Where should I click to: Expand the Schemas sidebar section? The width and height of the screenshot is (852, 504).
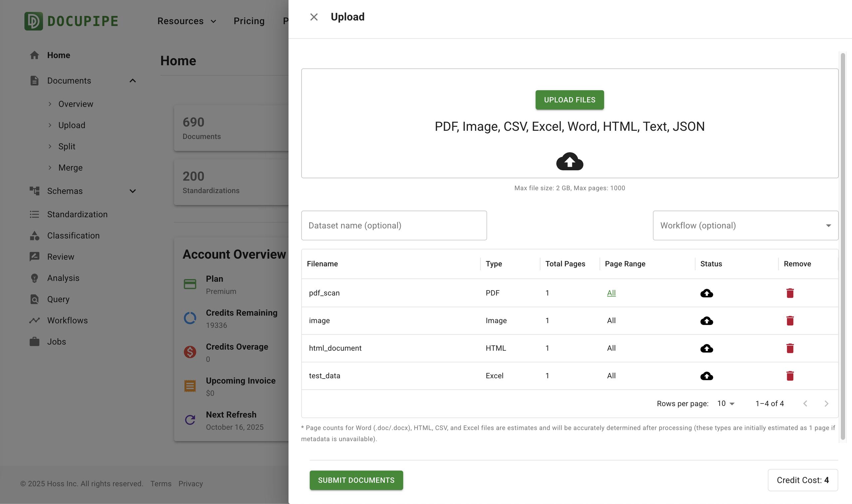[132, 191]
